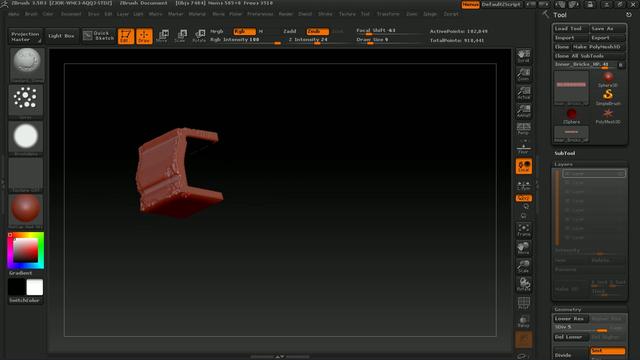
Task: Collapse the Layers section
Action: 564,164
